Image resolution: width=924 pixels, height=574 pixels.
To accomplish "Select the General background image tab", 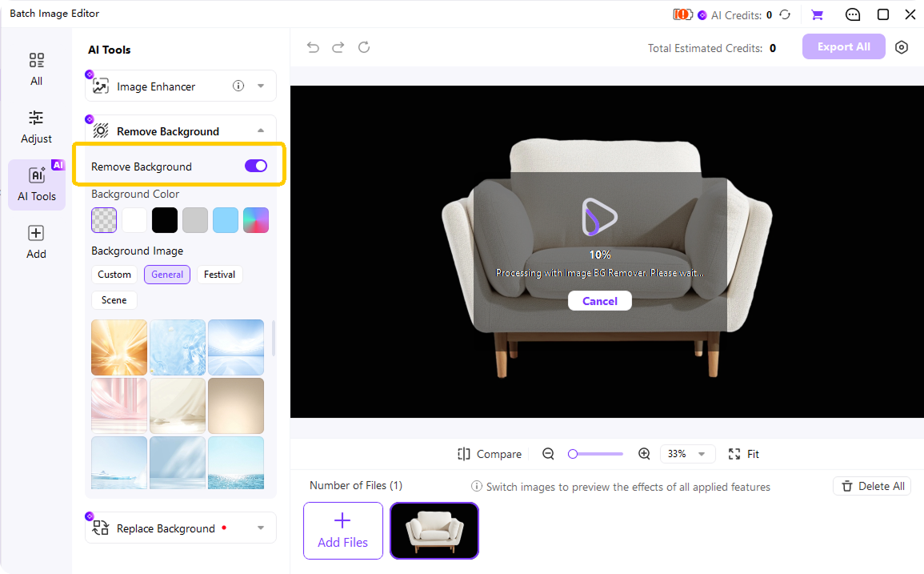I will pyautogui.click(x=167, y=275).
